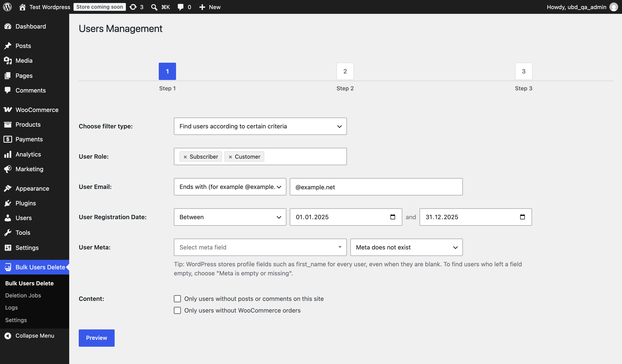Remove the Customer role tag
Viewport: 622px width, 364px height.
click(x=230, y=157)
